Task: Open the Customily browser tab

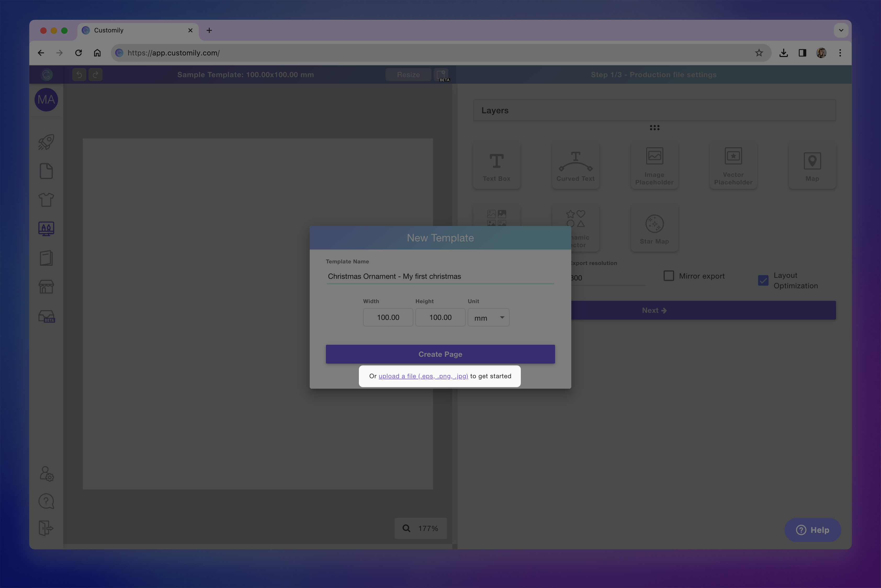Action: (124, 30)
